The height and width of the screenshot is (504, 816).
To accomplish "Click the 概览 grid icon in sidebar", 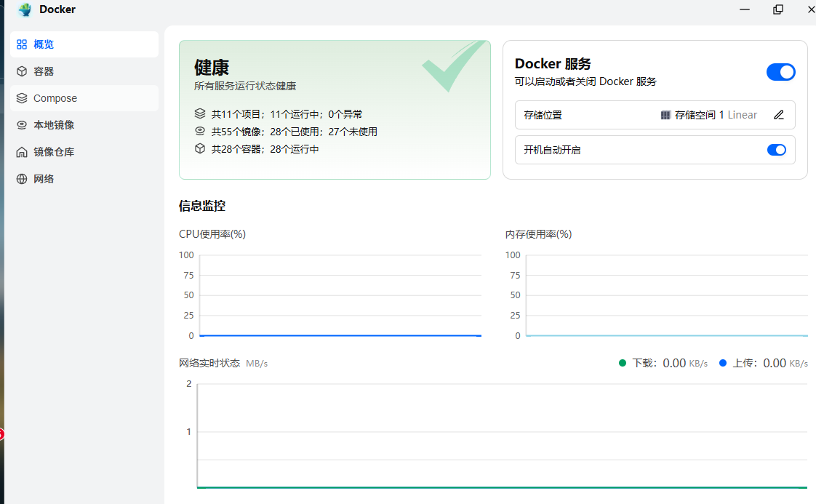I will pos(22,44).
